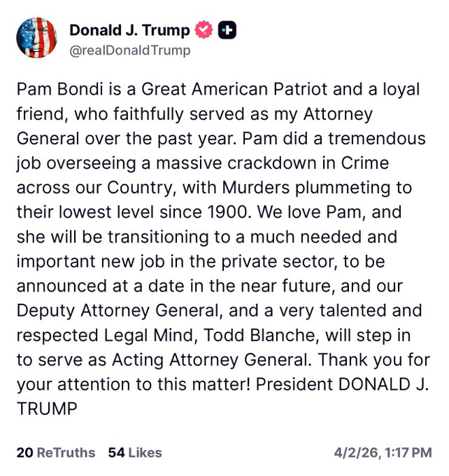Open the flag-painted profile avatar
The image size is (449, 476).
(36, 37)
